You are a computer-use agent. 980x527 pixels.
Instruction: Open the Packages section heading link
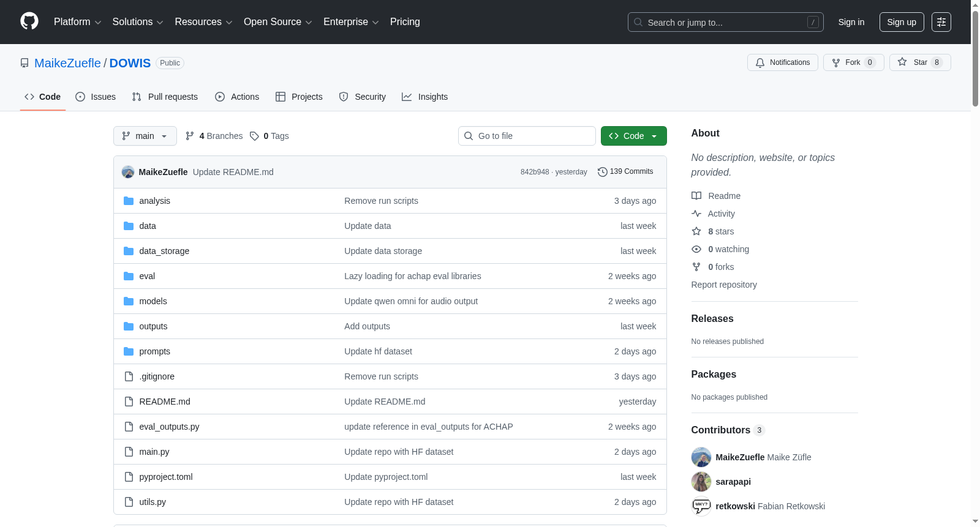point(714,375)
